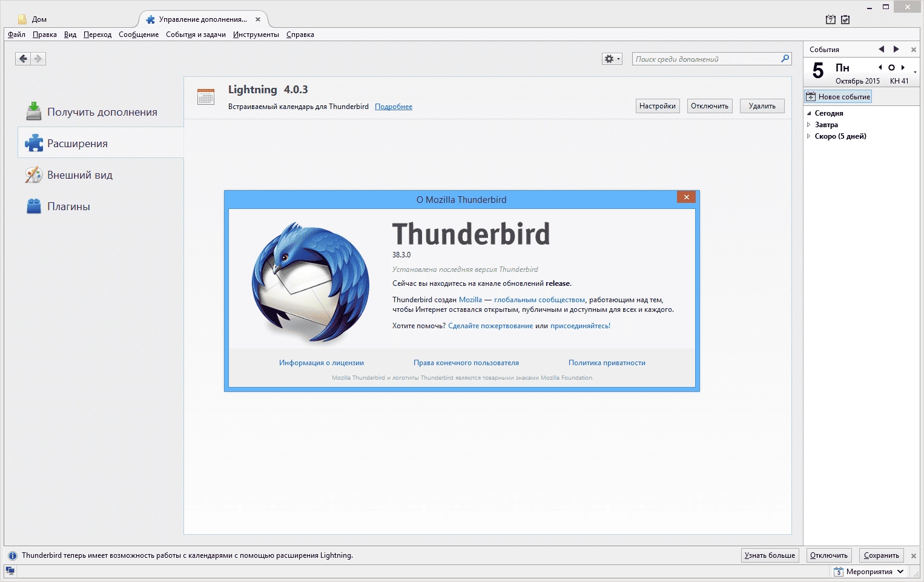Expand the Завтра section in Events pane

[809, 125]
